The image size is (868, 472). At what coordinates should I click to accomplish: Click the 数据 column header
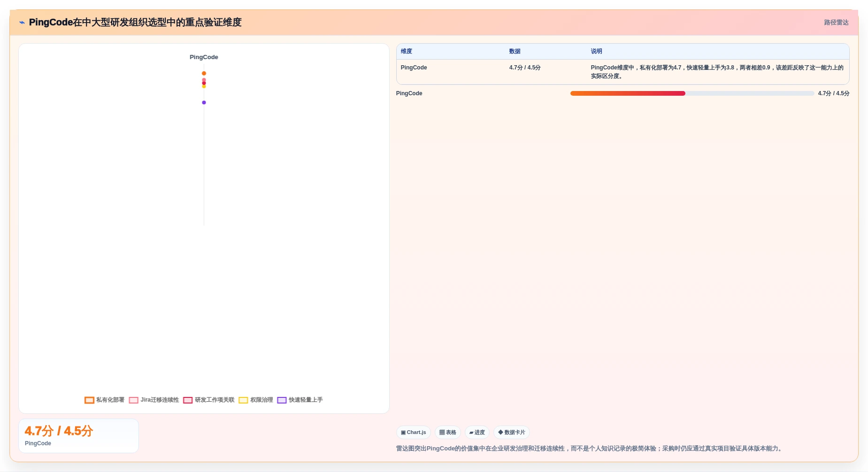pyautogui.click(x=515, y=51)
